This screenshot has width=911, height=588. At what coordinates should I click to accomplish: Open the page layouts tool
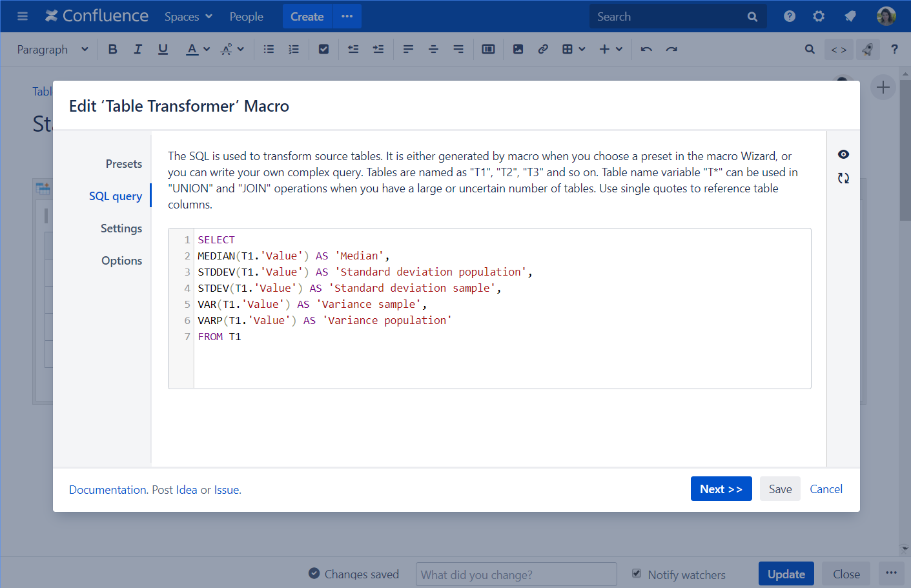click(x=488, y=49)
